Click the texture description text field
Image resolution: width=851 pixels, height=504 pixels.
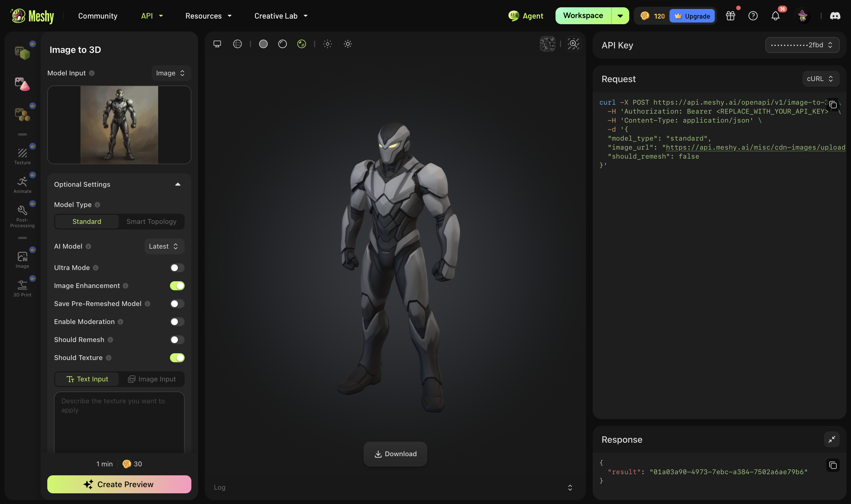tap(119, 422)
